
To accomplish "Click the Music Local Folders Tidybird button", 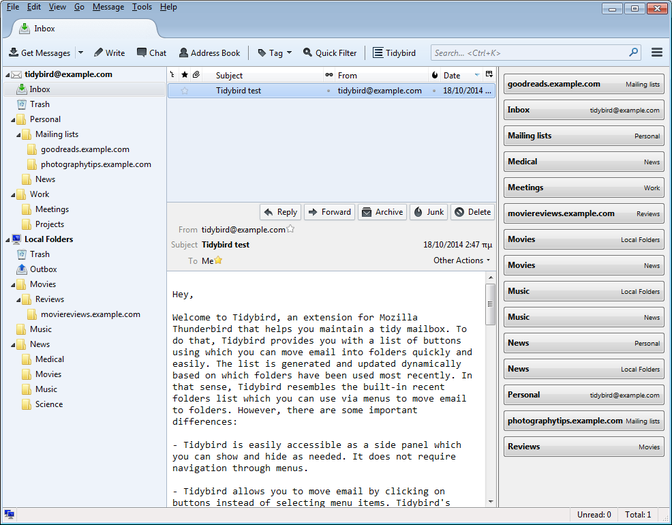I will pyautogui.click(x=584, y=291).
